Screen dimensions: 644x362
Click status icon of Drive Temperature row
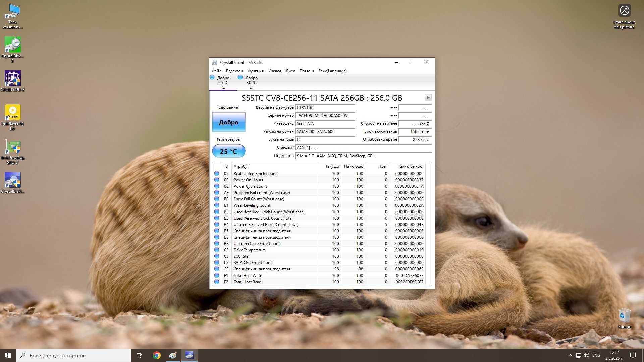click(x=217, y=250)
